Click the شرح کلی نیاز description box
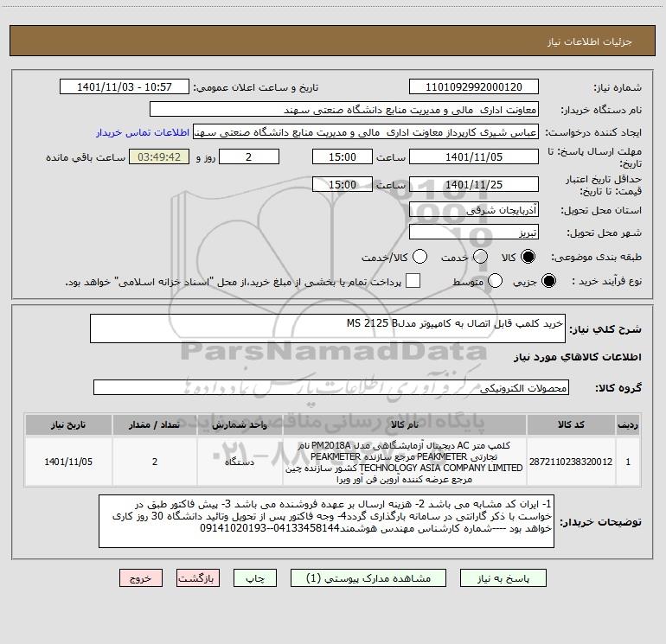The height and width of the screenshot is (644, 666). click(x=328, y=328)
